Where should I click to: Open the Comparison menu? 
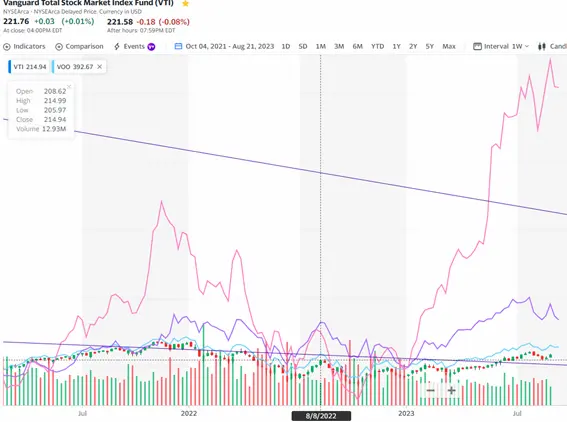(79, 46)
